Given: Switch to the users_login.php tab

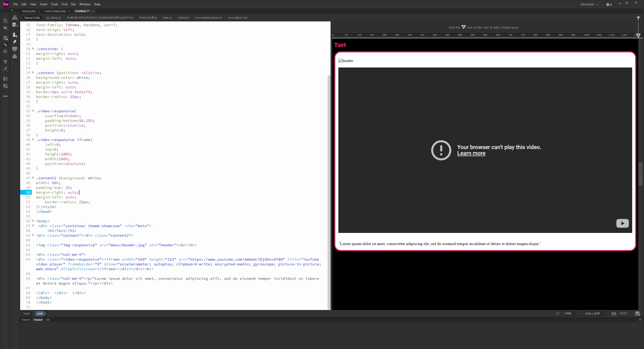Looking at the screenshot, I should point(55,11).
